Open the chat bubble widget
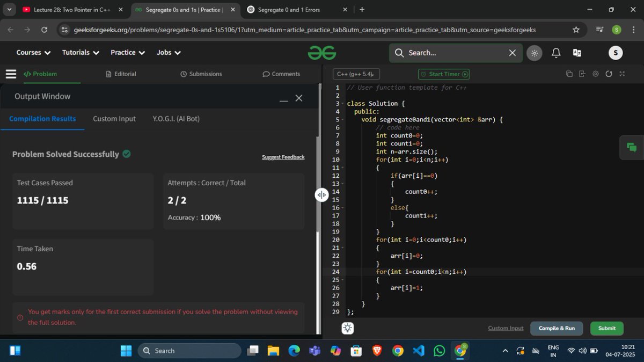The height and width of the screenshot is (362, 644). [x=632, y=147]
